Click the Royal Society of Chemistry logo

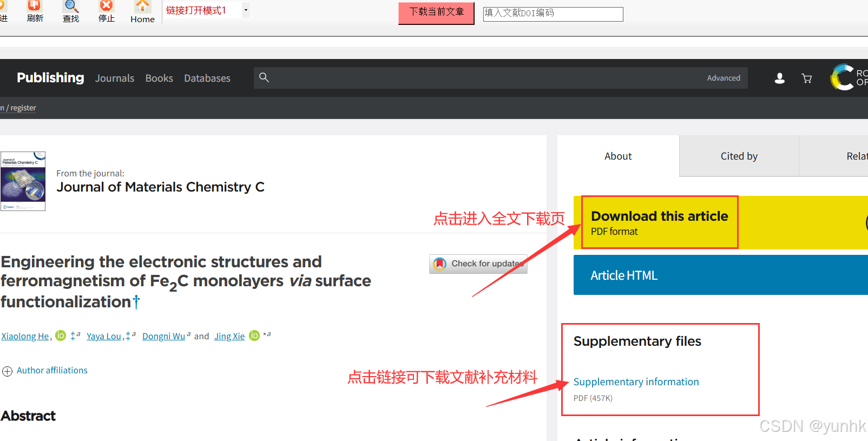(x=849, y=77)
